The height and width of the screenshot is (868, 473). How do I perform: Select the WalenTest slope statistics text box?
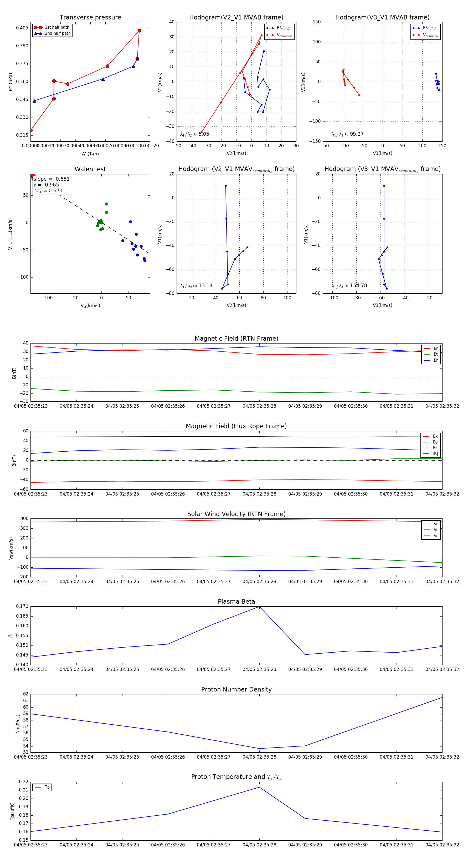pos(51,185)
